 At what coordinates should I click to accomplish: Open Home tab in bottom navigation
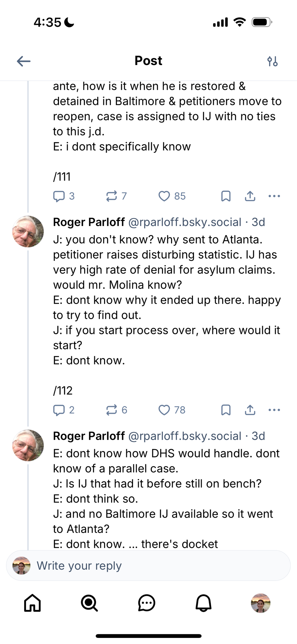tap(33, 603)
